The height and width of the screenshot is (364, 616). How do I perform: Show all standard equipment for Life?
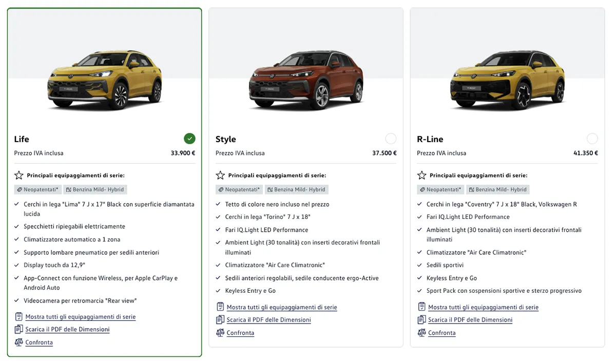pyautogui.click(x=81, y=317)
